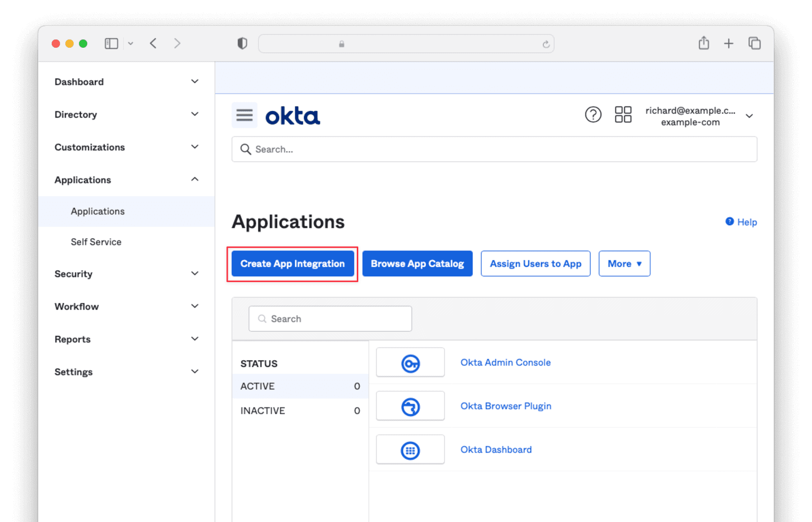Open the Okta Admin Console link
The height and width of the screenshot is (522, 812).
coord(505,363)
